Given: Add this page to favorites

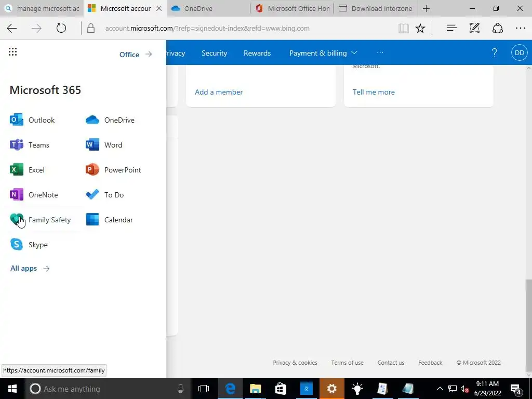Looking at the screenshot, I should tap(420, 28).
